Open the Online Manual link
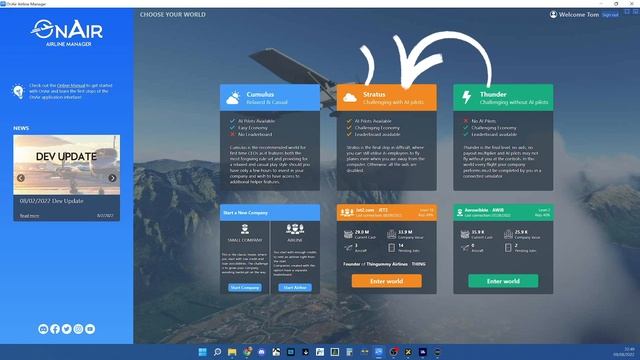The height and width of the screenshot is (360, 640). point(71,86)
